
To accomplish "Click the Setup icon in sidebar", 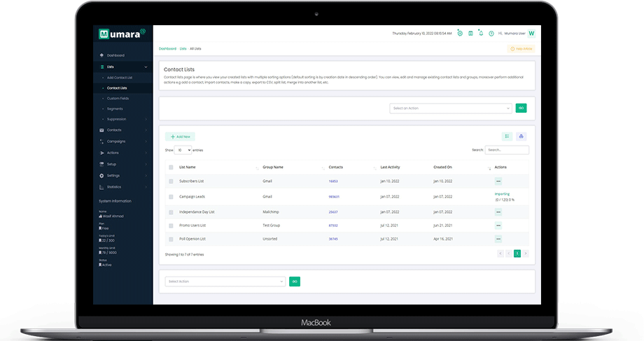I will 101,164.
